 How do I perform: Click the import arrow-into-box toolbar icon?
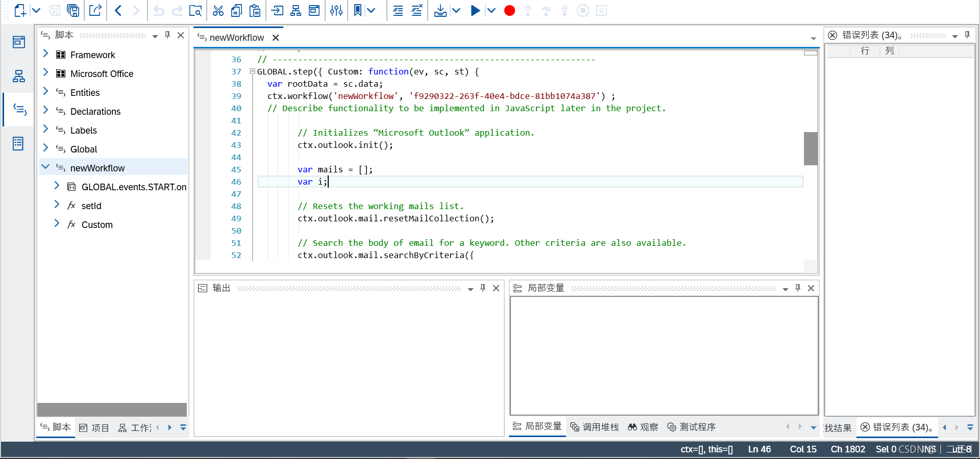tap(277, 10)
